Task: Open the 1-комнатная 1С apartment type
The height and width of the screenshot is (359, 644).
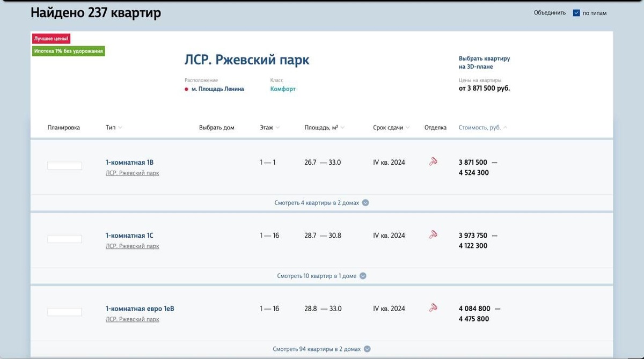Action: 130,236
